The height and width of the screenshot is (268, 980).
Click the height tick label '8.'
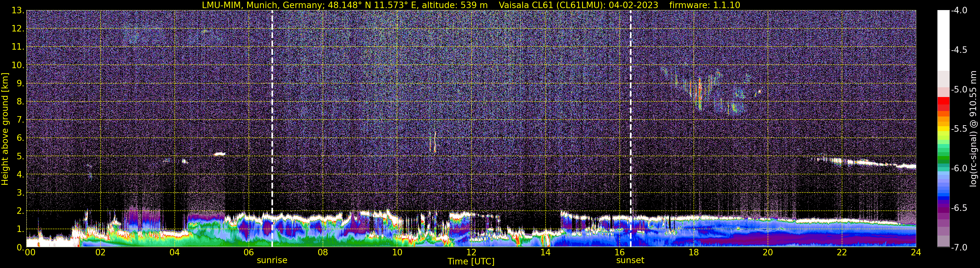click(20, 102)
